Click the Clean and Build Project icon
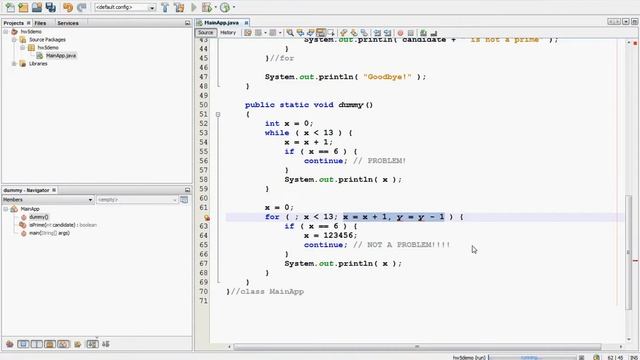 (179, 7)
